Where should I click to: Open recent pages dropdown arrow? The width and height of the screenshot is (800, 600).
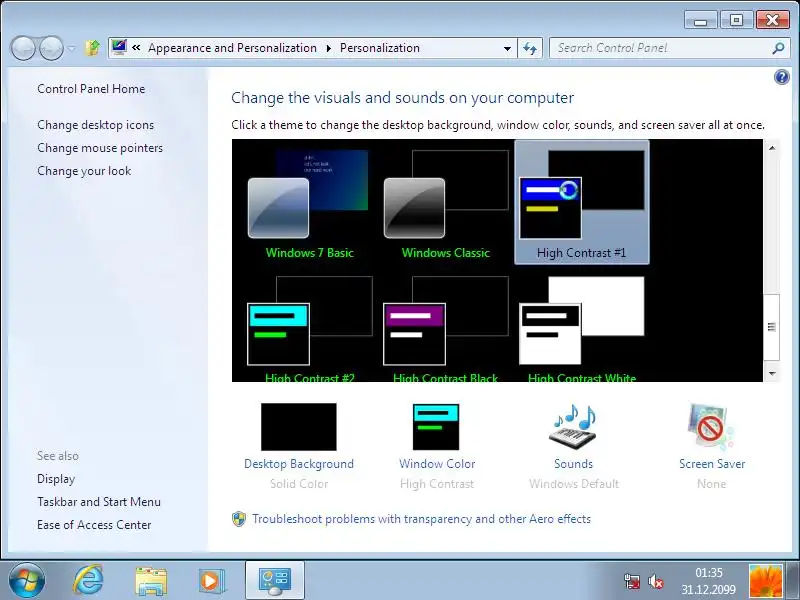click(x=71, y=49)
